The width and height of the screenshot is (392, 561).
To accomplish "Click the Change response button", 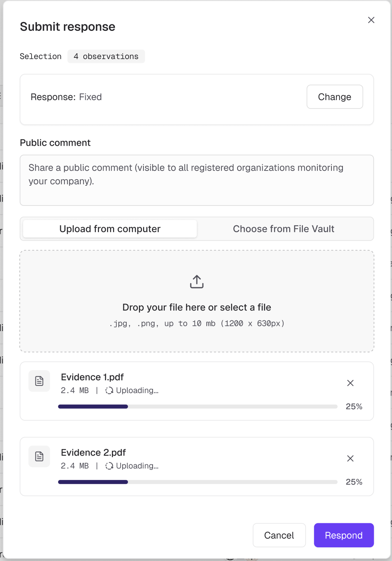I will 335,97.
